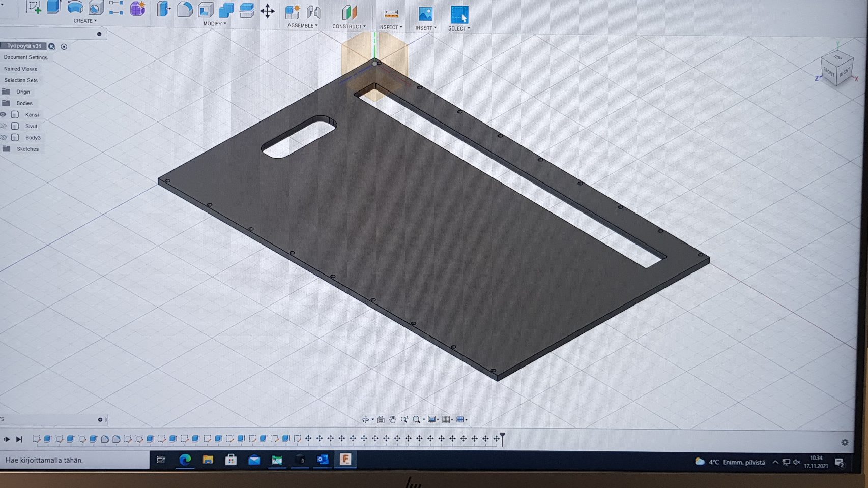The height and width of the screenshot is (488, 868).
Task: Click the Offset Plane construct icon
Action: pos(349,13)
